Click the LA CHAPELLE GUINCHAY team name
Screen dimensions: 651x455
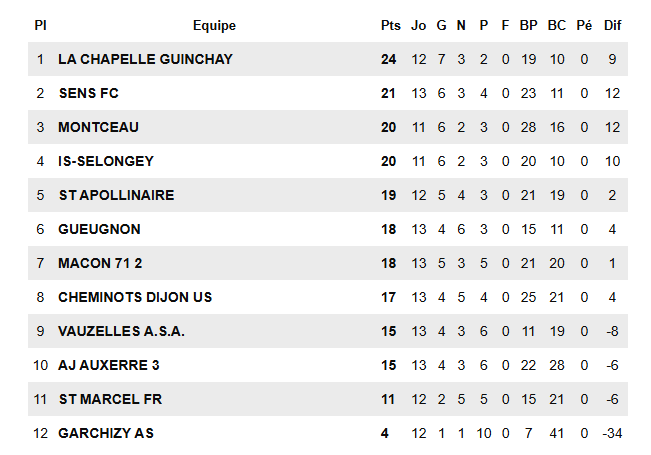coord(145,59)
